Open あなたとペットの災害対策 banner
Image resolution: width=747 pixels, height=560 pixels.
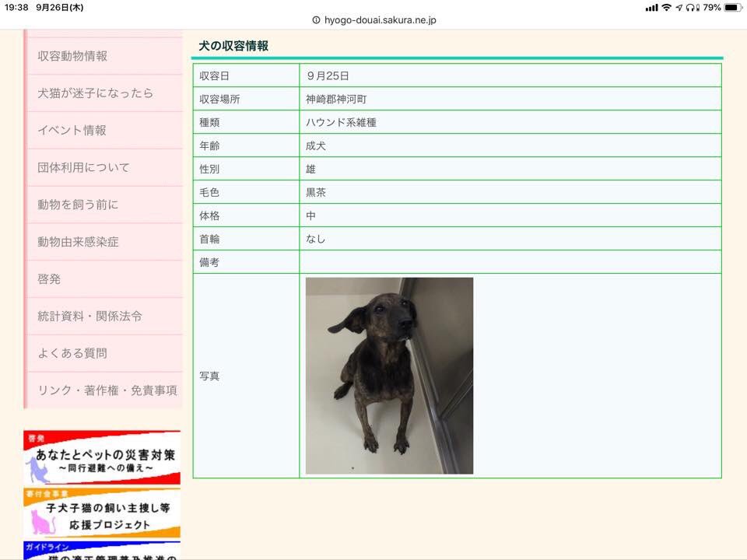102,457
